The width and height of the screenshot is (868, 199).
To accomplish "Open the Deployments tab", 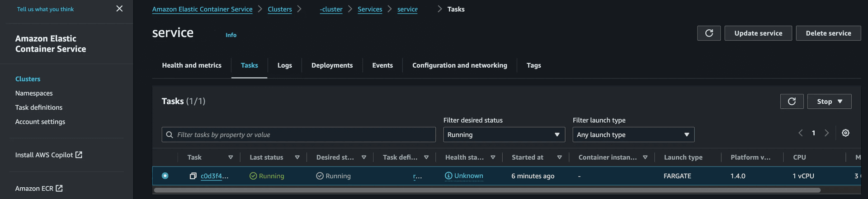I will pyautogui.click(x=332, y=65).
